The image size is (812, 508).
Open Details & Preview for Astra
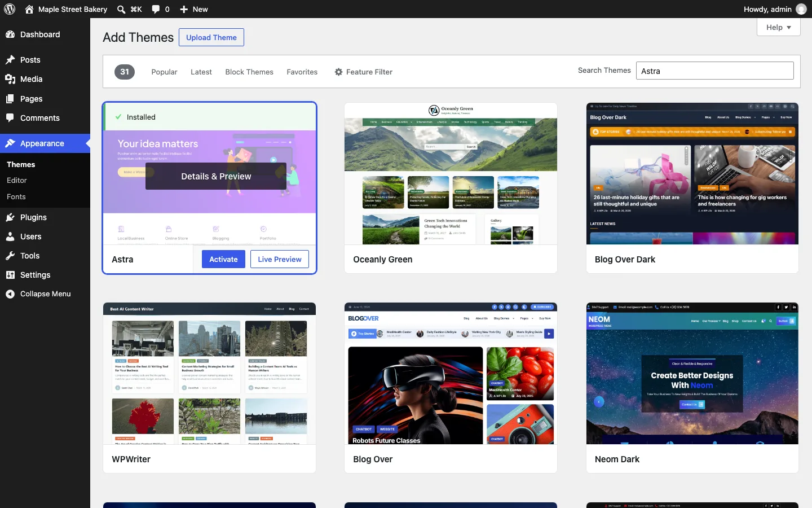(216, 176)
